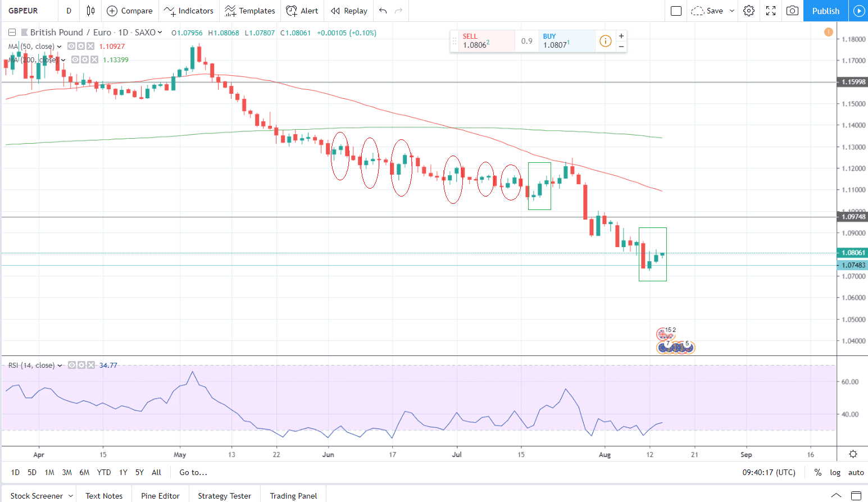The height and width of the screenshot is (502, 868).
Task: Click the economic events flag cluster
Action: pyautogui.click(x=675, y=341)
